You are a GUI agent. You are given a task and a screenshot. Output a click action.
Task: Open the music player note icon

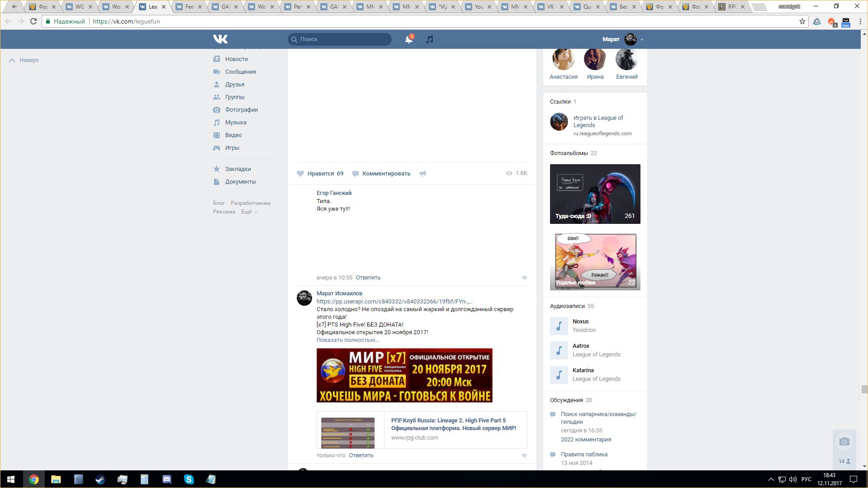429,39
